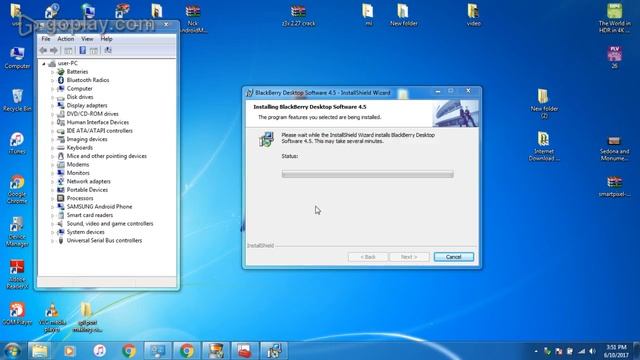Click the BlackBerry installation progress bar
Viewport: 640px width, 360px height.
(367, 174)
